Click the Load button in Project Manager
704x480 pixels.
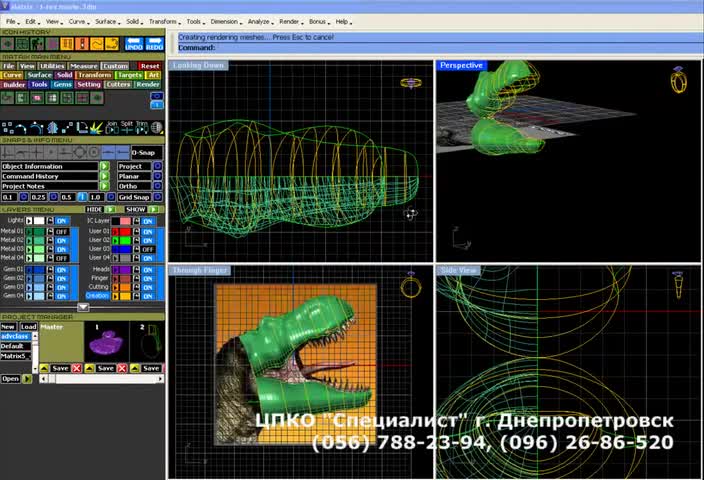coord(28,326)
